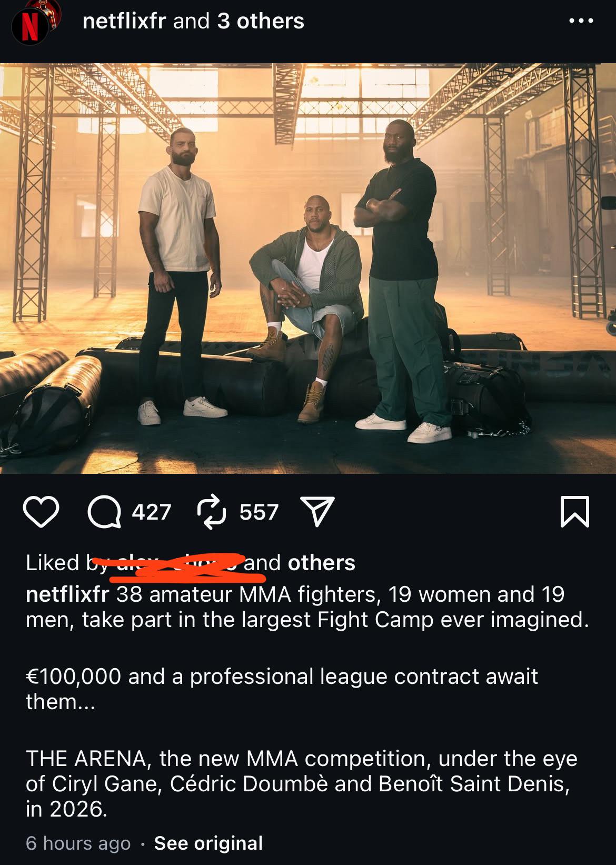The height and width of the screenshot is (865, 616).
Task: Open the netflixfr username in header
Action: pos(124,21)
